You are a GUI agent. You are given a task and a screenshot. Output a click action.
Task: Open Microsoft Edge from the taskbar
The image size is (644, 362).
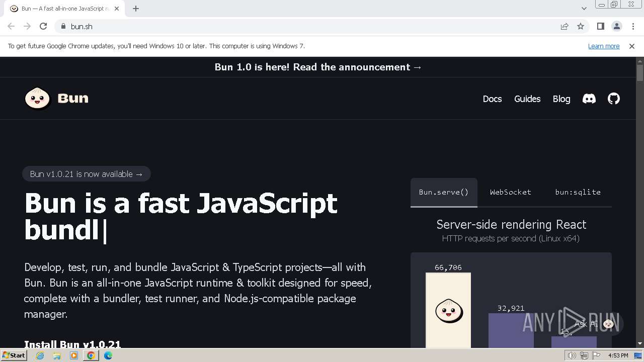[108, 355]
